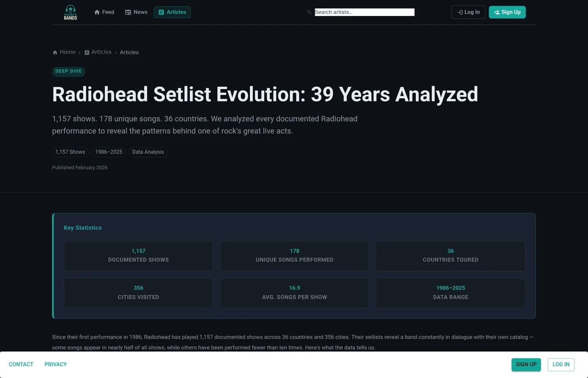
Task: Click the arrow icon in Log In button
Action: [460, 12]
